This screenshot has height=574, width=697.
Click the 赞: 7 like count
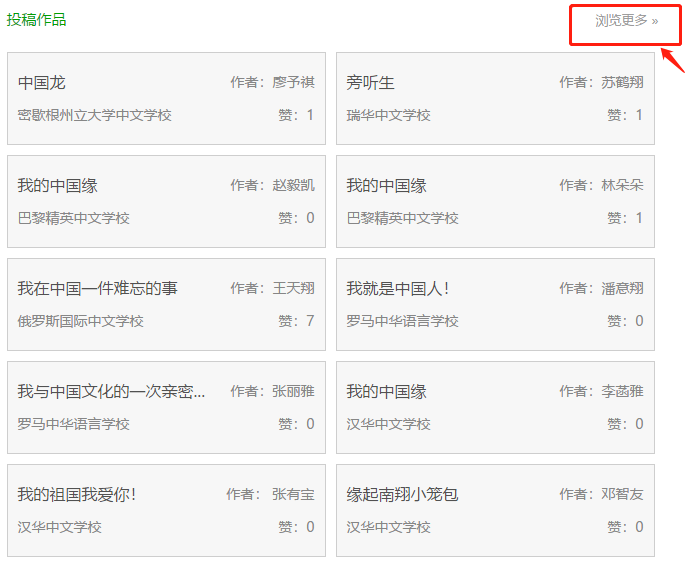296,321
